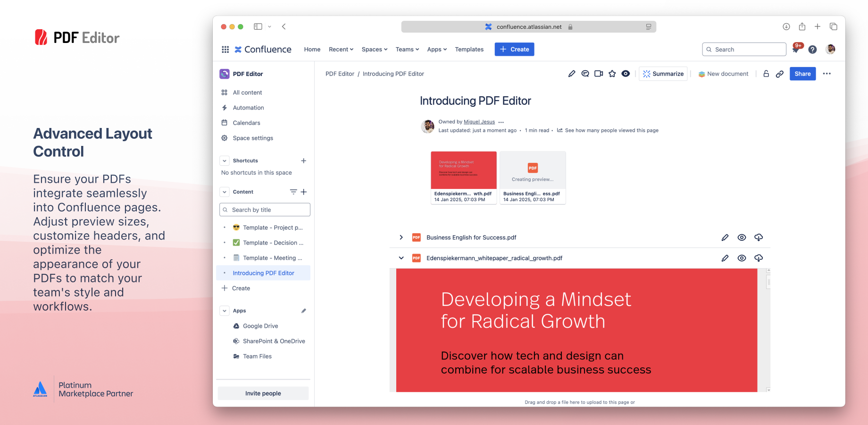Edit Apps section pencil icon
This screenshot has height=425, width=868.
click(x=304, y=311)
